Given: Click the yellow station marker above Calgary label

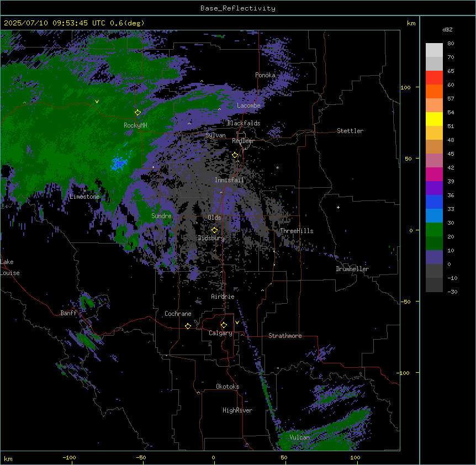Looking at the screenshot, I should (x=224, y=325).
